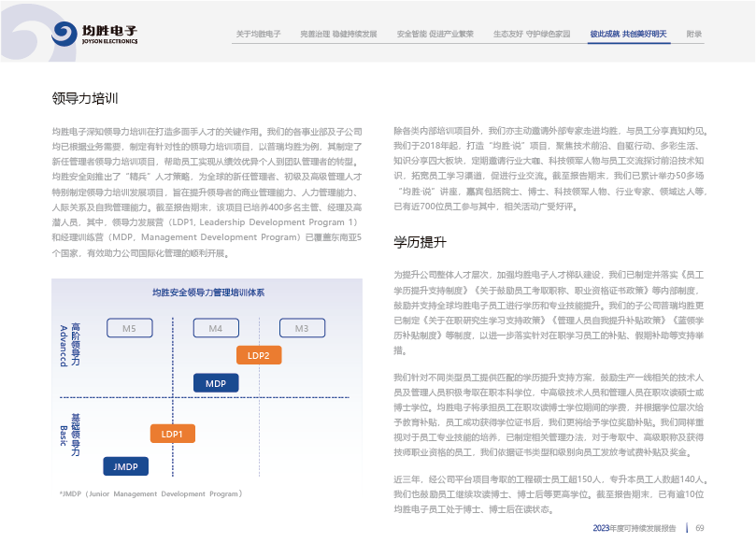The height and width of the screenshot is (557, 756).
Task: Click page number 69
Action: coord(699,528)
